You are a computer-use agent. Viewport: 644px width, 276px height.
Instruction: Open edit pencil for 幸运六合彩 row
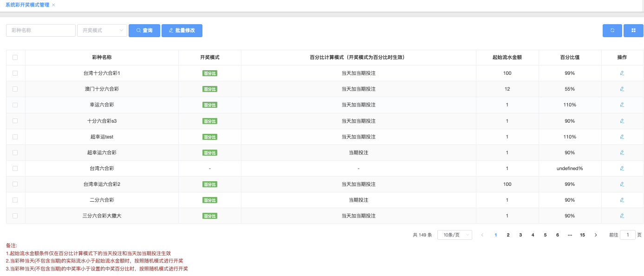coord(622,105)
